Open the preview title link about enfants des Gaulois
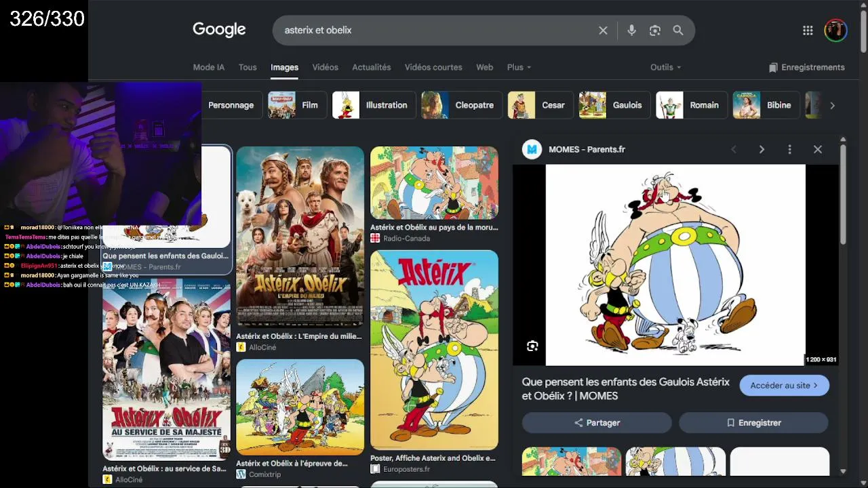The image size is (868, 488). 625,389
